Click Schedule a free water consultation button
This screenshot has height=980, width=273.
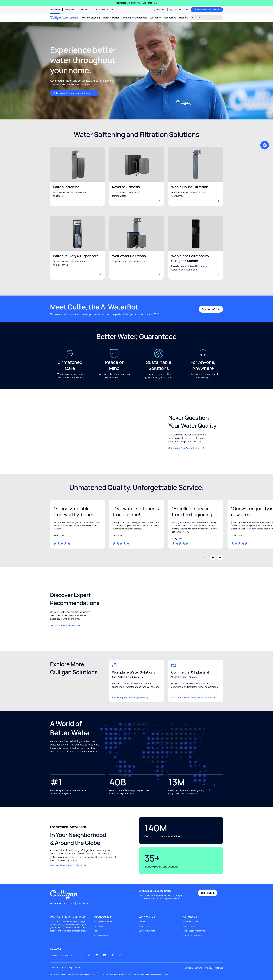(74, 93)
